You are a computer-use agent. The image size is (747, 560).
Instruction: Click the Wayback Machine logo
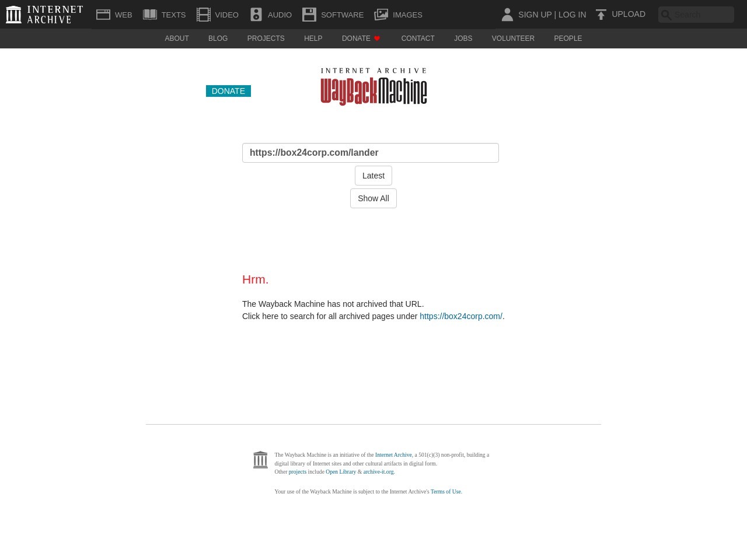pos(373,86)
